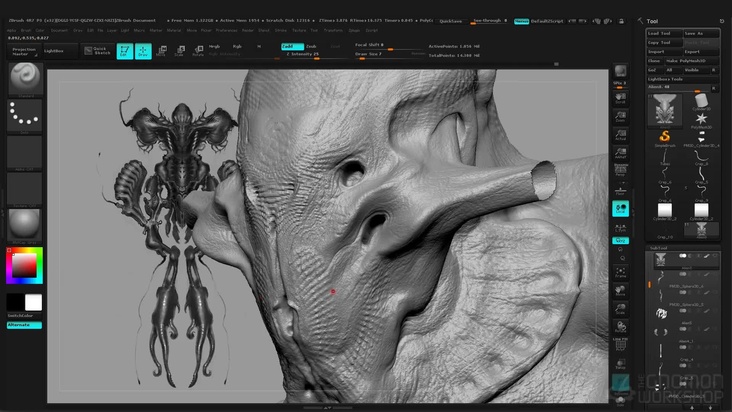Toggle Persp perspective icon
The width and height of the screenshot is (732, 412).
[620, 170]
